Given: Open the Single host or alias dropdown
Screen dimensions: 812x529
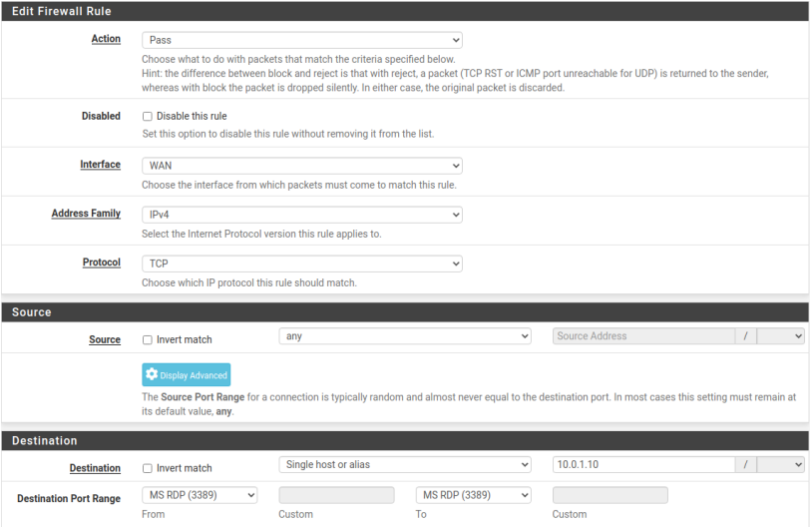Looking at the screenshot, I should [405, 465].
